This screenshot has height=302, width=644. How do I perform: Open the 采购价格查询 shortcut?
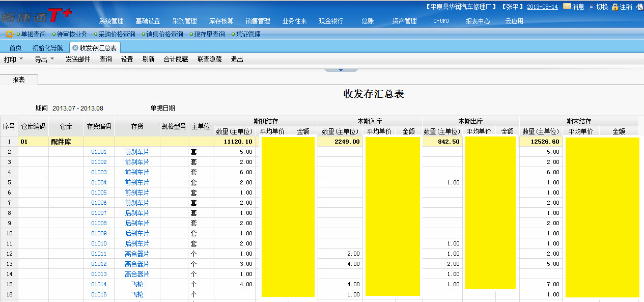tap(117, 34)
